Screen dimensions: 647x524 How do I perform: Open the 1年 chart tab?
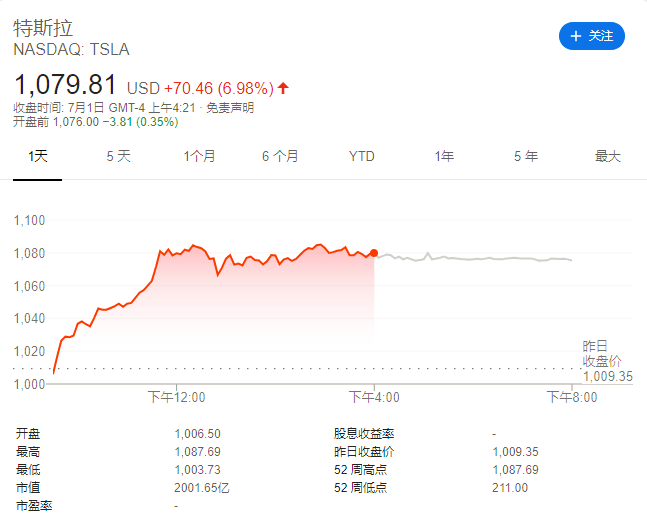(444, 156)
